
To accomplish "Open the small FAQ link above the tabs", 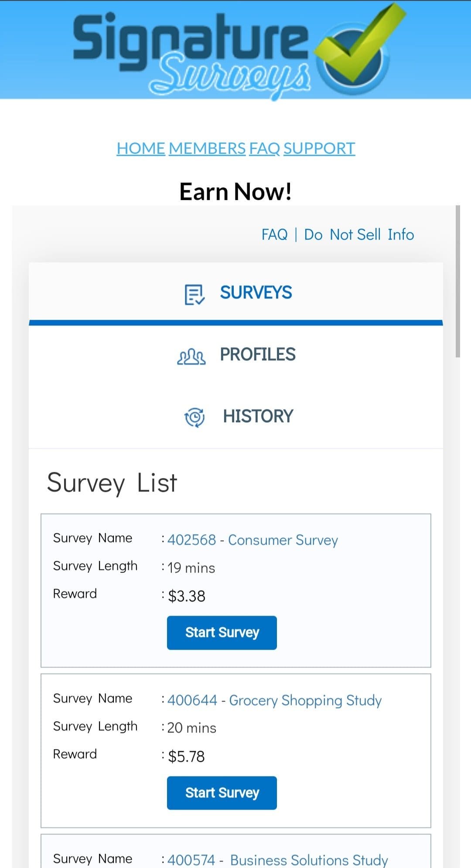I will [x=274, y=235].
